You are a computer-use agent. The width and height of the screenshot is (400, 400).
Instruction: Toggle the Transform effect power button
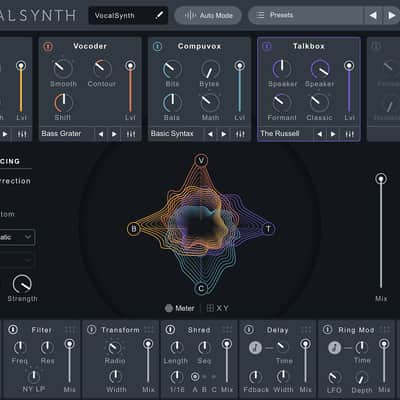tap(92, 330)
